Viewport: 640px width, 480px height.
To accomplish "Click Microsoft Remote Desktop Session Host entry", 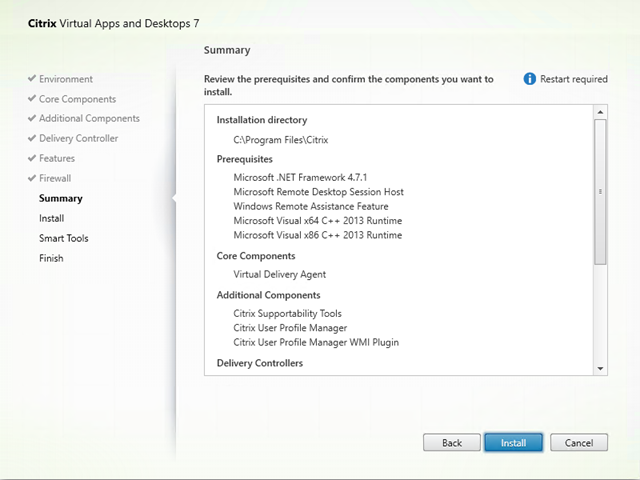I will click(318, 192).
